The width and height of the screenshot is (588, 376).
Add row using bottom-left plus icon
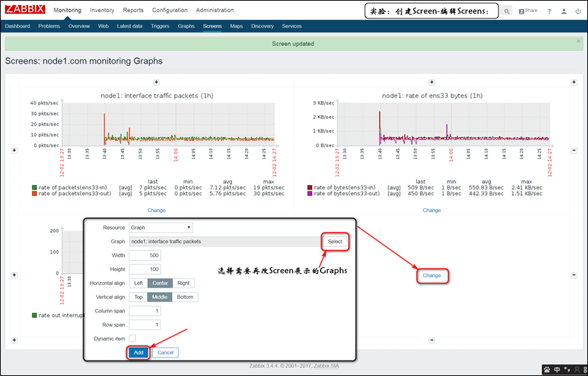point(14,340)
